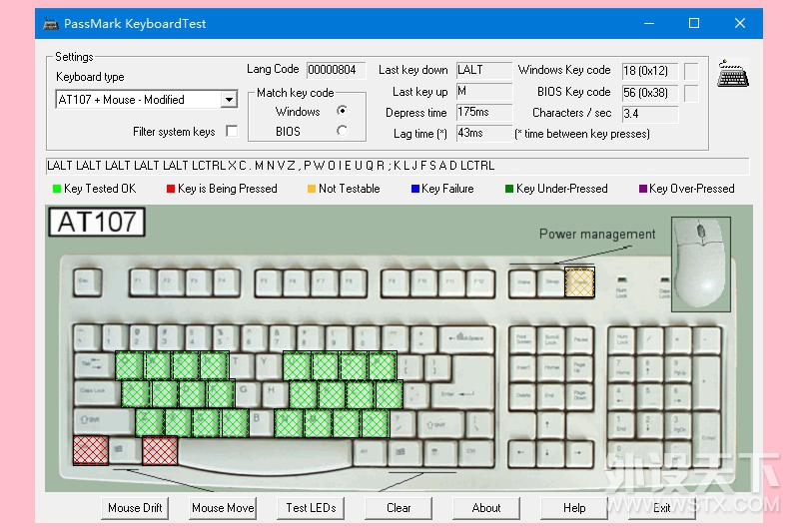Click the Tab key on keyboard image
The image size is (799, 532).
[94, 366]
